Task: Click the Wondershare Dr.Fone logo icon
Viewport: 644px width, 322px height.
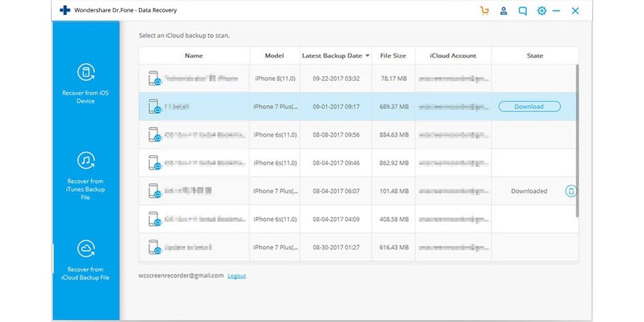Action: point(65,10)
